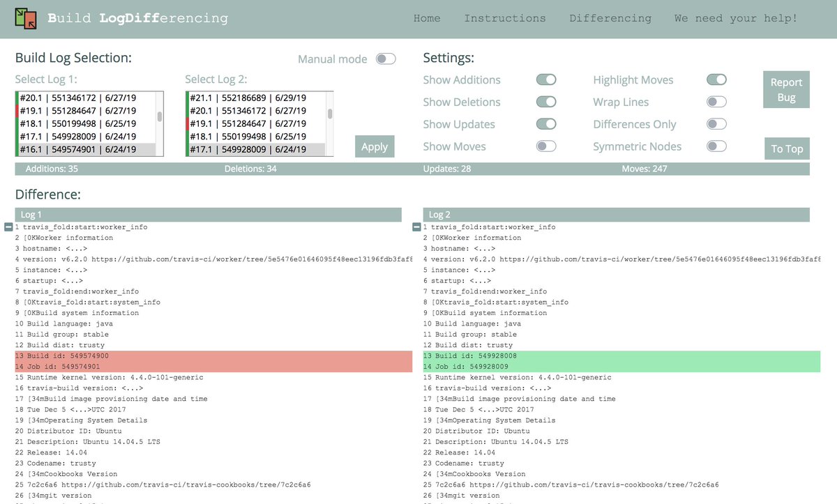Select build #20.1 in Log 1 list
837x504 pixels.
(86, 98)
